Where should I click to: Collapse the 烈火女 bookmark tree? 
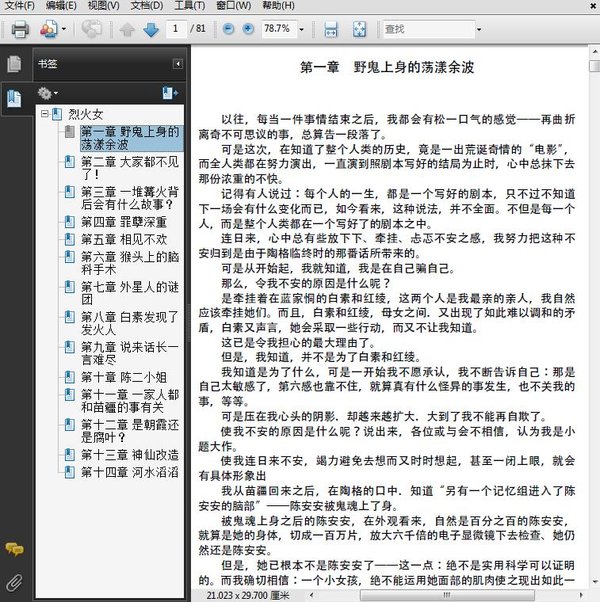(x=45, y=114)
